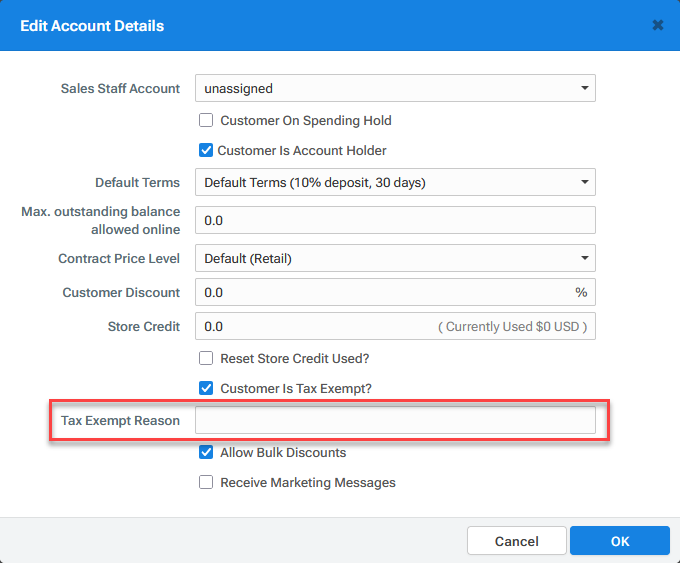Click the Max. outstanding balance field
Screen dimensions: 680x563
pyautogui.click(x=395, y=220)
